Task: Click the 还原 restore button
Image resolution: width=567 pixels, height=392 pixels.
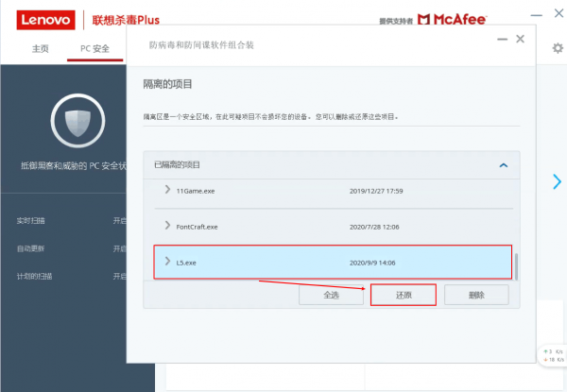Action: [x=404, y=295]
